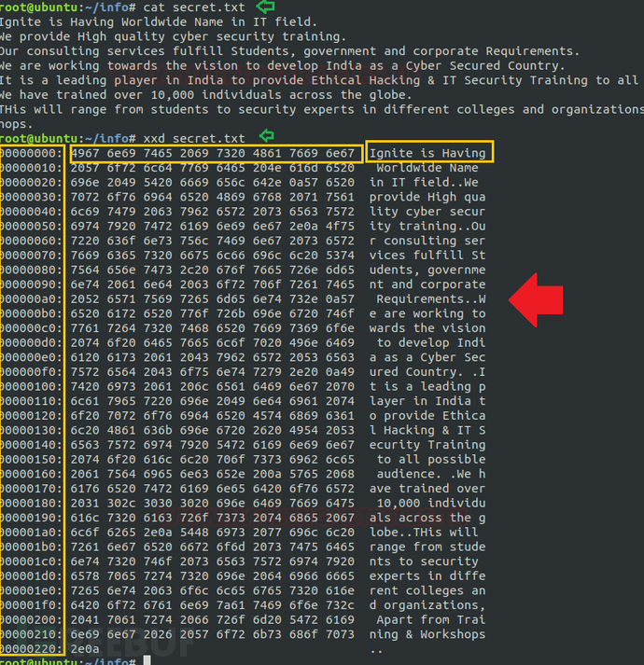Select hex word 4869

coord(231,197)
